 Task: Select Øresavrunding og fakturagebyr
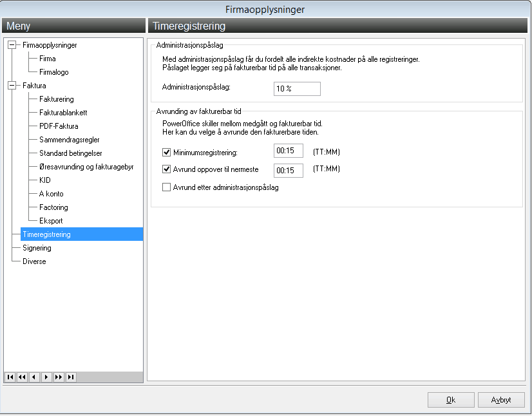pyautogui.click(x=86, y=167)
